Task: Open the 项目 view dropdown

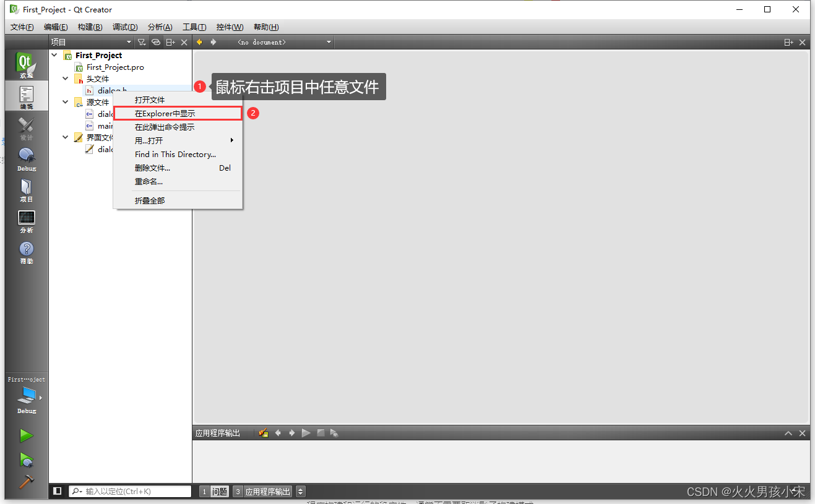Action: [x=92, y=42]
